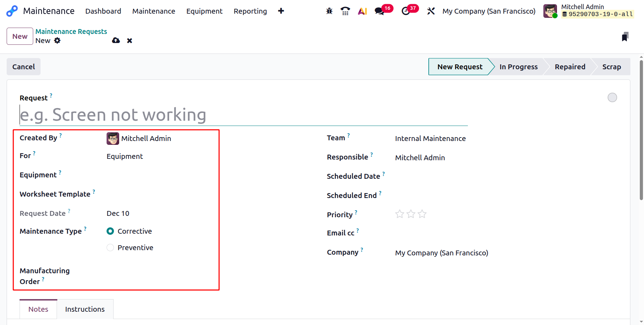
Task: Open the For dropdown showing Equipment
Action: 125,156
